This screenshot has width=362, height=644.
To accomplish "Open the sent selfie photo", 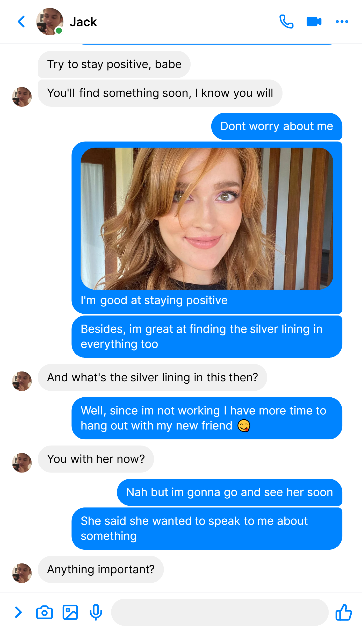I will (207, 218).
